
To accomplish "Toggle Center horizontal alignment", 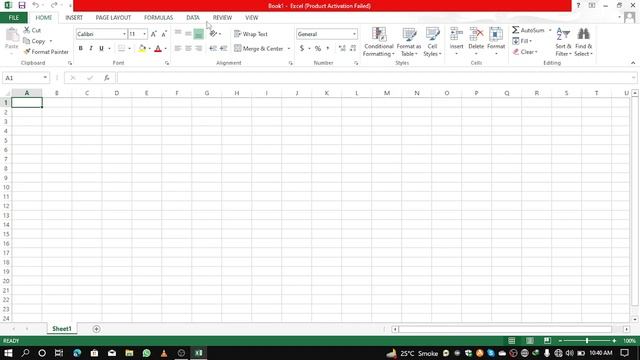I will pos(188,48).
